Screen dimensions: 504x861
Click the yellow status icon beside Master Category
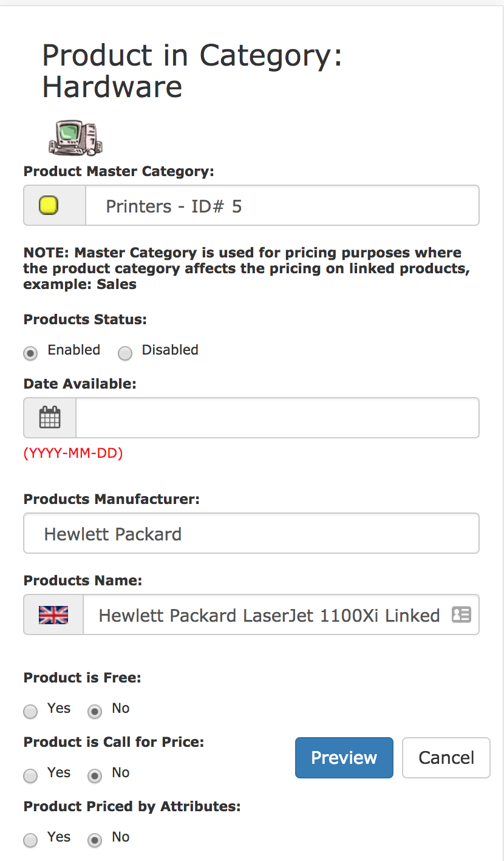[x=49, y=206]
